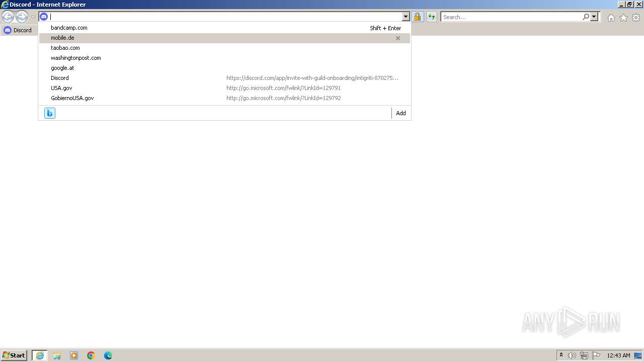This screenshot has width=644, height=362.
Task: Click the browser Forward arrow button
Action: (22, 17)
